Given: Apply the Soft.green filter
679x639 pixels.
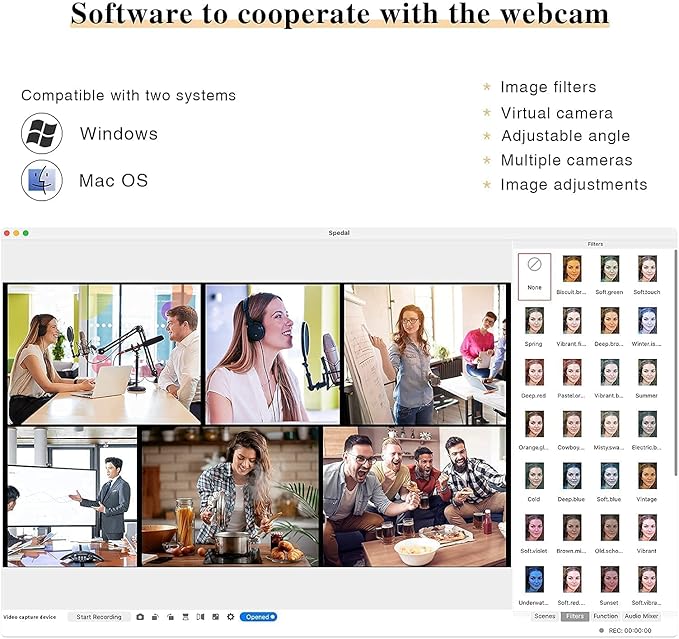Looking at the screenshot, I should coord(609,269).
